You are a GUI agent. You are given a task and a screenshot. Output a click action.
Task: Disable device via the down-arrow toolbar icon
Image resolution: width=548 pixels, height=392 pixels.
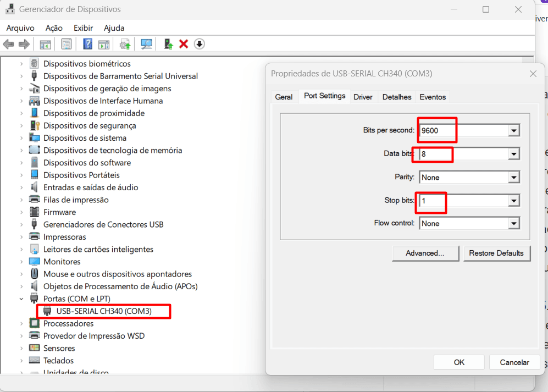[199, 44]
